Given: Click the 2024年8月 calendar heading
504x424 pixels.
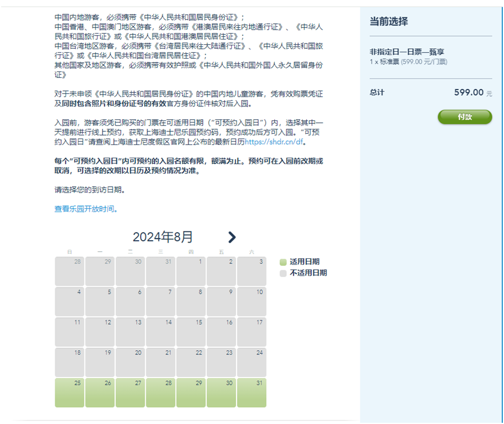Looking at the screenshot, I should 162,237.
